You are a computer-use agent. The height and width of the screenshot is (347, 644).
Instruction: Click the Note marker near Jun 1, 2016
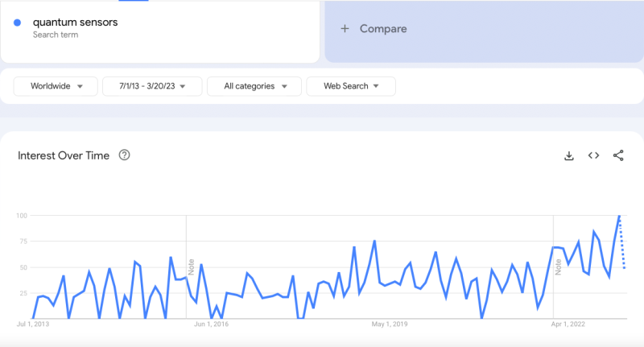192,266
